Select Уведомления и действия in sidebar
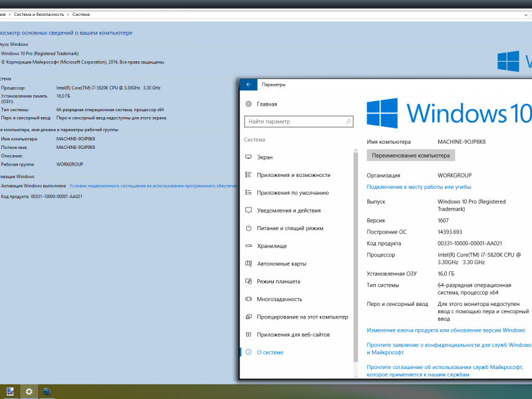The height and width of the screenshot is (399, 532). tap(289, 210)
